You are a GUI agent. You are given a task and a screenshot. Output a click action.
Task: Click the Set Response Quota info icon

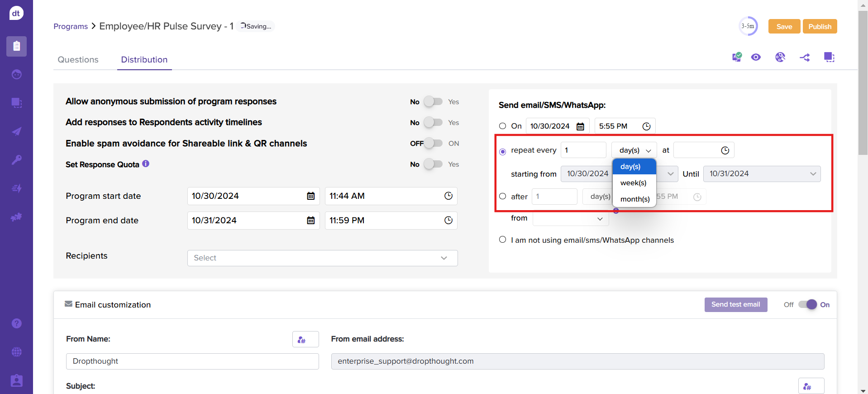click(x=146, y=164)
